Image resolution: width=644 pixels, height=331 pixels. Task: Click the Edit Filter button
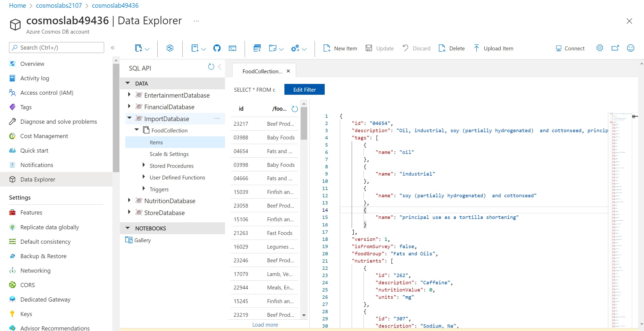tap(304, 89)
